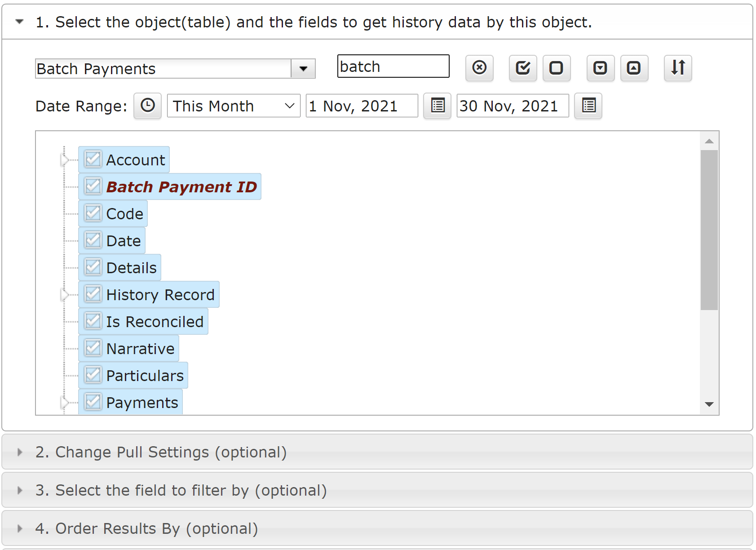Screen dimensions: 756x550
Task: Uncheck the Date field checkbox
Action: [93, 240]
